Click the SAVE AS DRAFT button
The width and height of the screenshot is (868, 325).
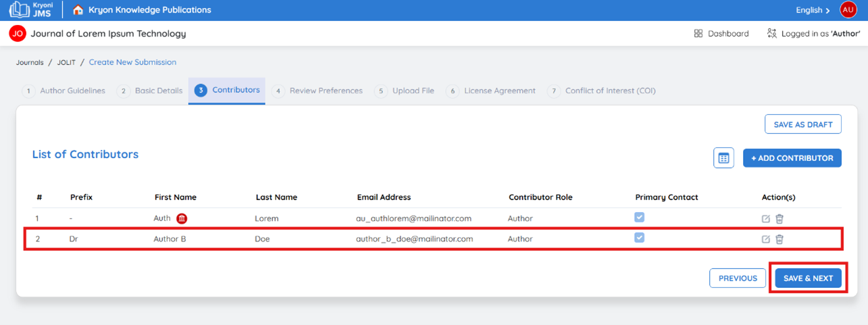803,124
